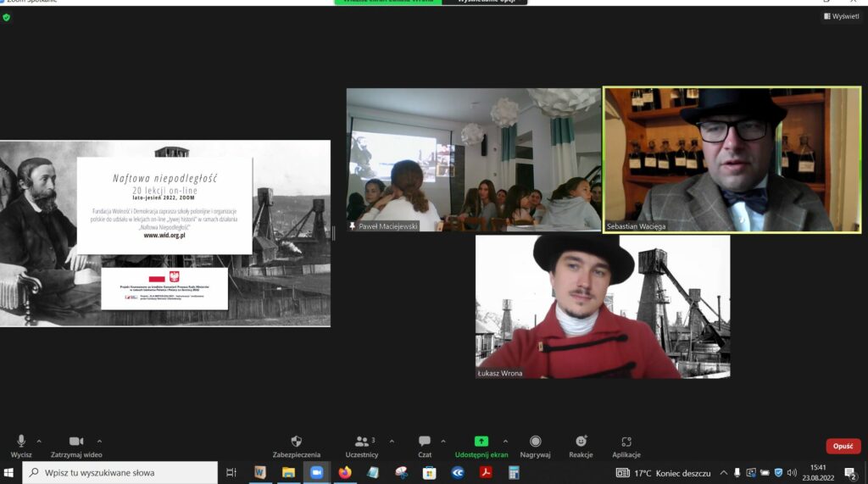
Task: Open the Zabezpieczenia security shield
Action: 296,442
